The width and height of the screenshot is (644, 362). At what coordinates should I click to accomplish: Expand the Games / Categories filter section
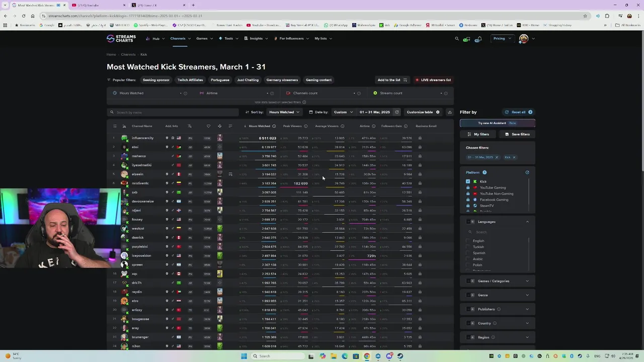[527, 281]
